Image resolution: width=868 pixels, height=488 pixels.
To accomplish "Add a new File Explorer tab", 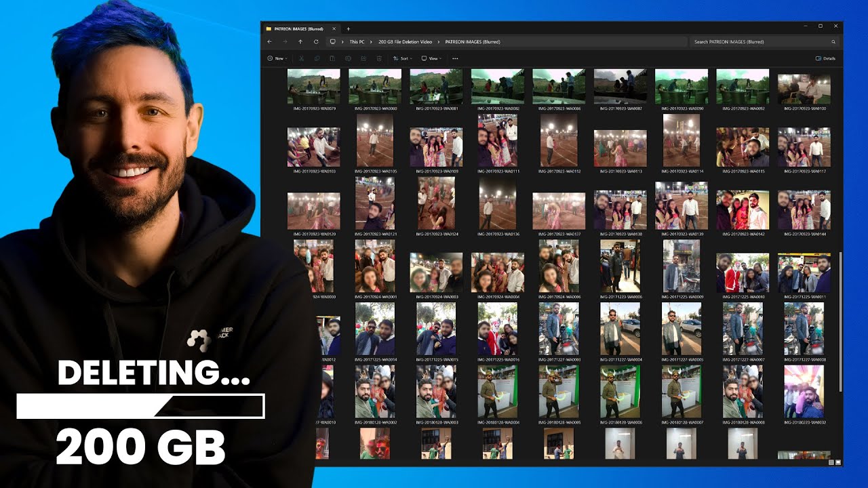I will [x=349, y=29].
